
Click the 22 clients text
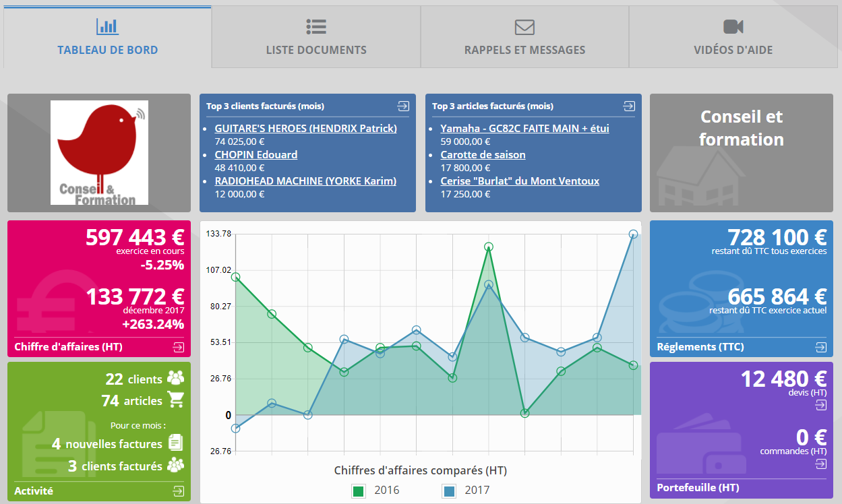134,379
